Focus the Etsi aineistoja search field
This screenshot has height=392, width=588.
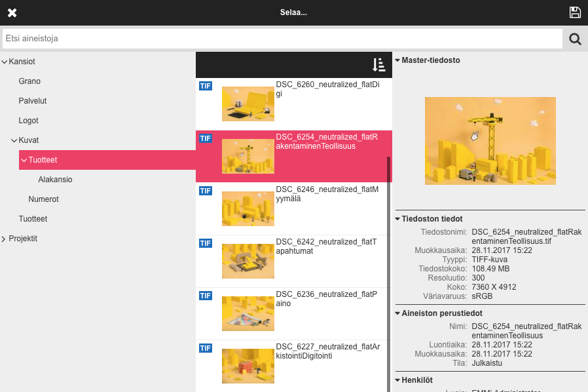282,39
